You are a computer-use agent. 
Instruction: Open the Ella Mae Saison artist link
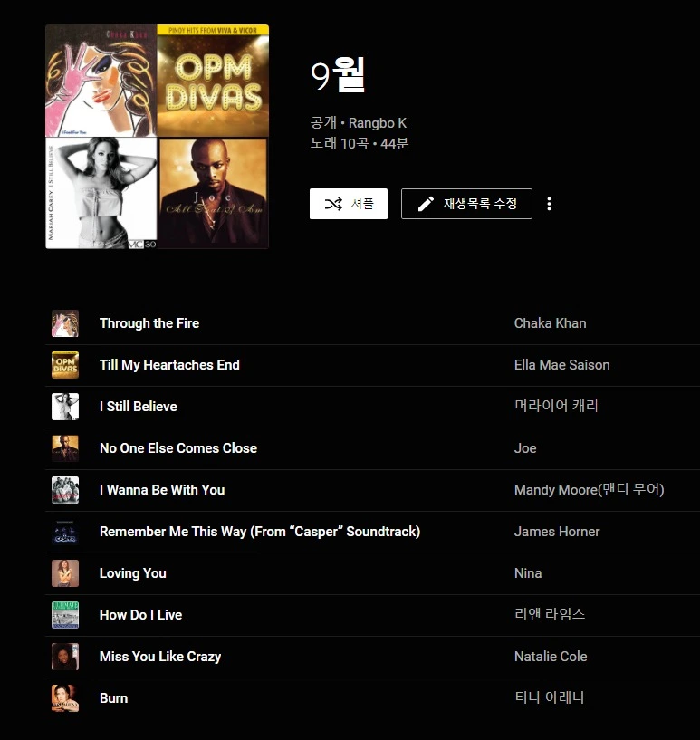(561, 365)
